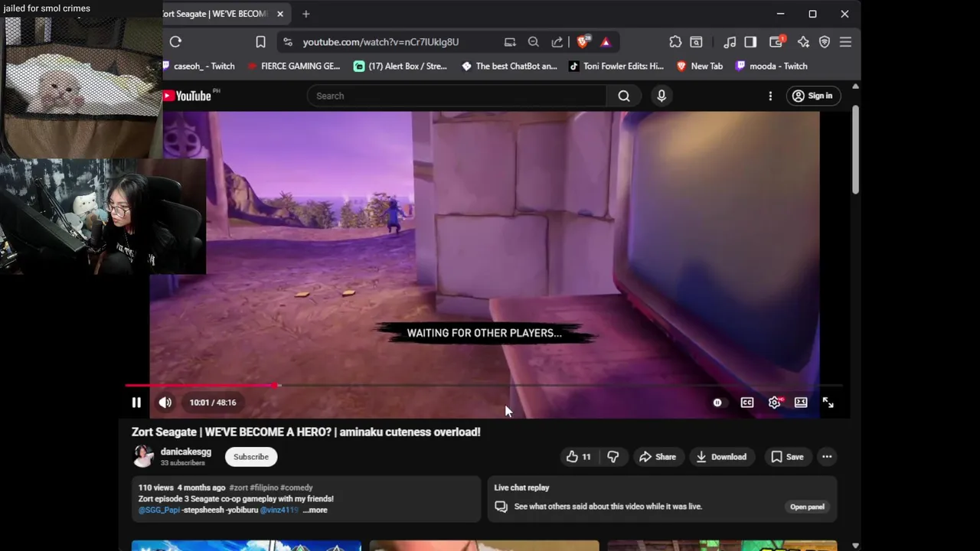Open caseoh_ - Twitch bookmark

[x=200, y=66]
